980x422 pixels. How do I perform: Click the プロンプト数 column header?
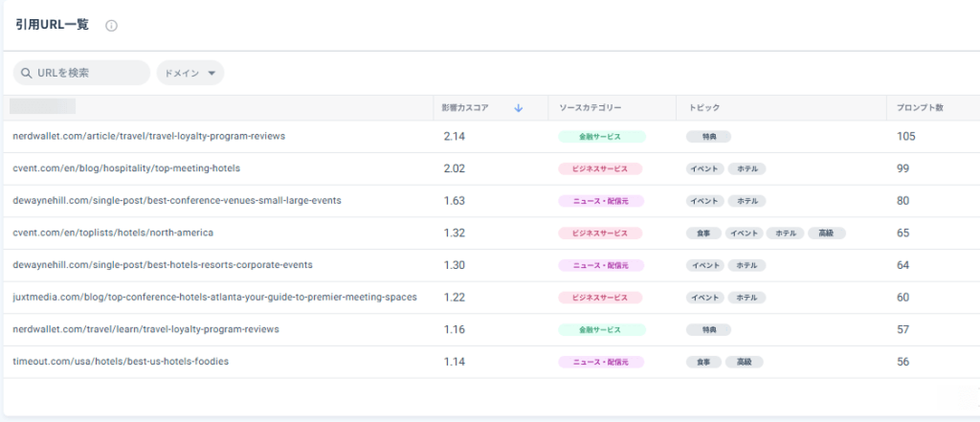pos(920,108)
